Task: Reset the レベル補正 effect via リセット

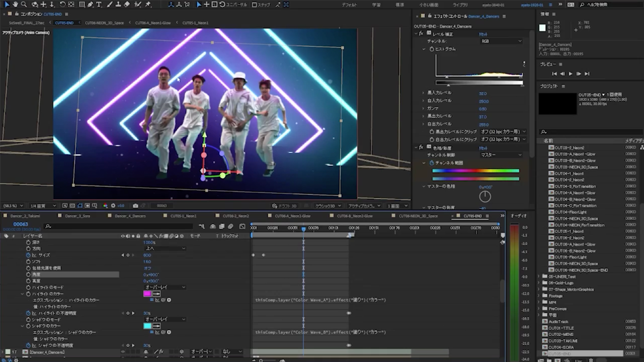Action: 483,34
